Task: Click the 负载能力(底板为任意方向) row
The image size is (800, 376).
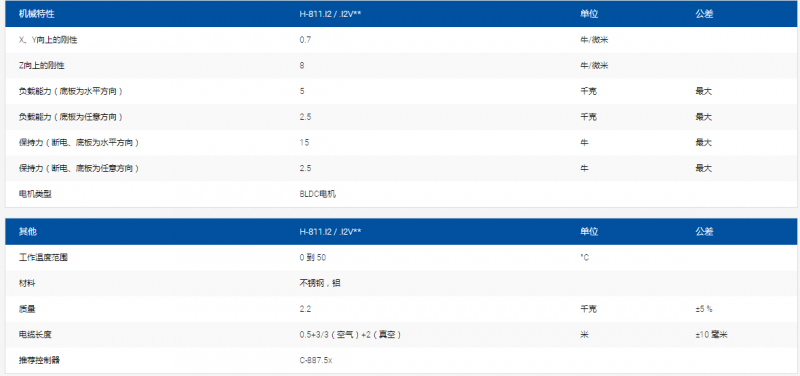Action: (401, 117)
